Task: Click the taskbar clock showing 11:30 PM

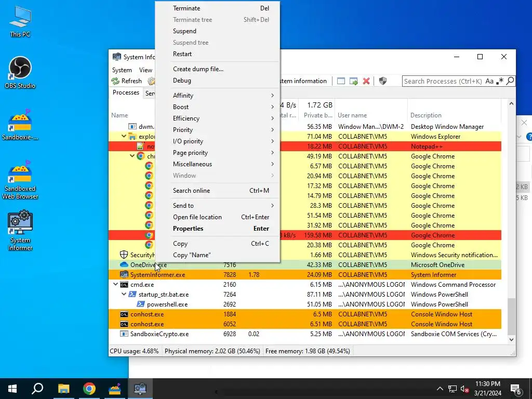Action: pyautogui.click(x=487, y=389)
